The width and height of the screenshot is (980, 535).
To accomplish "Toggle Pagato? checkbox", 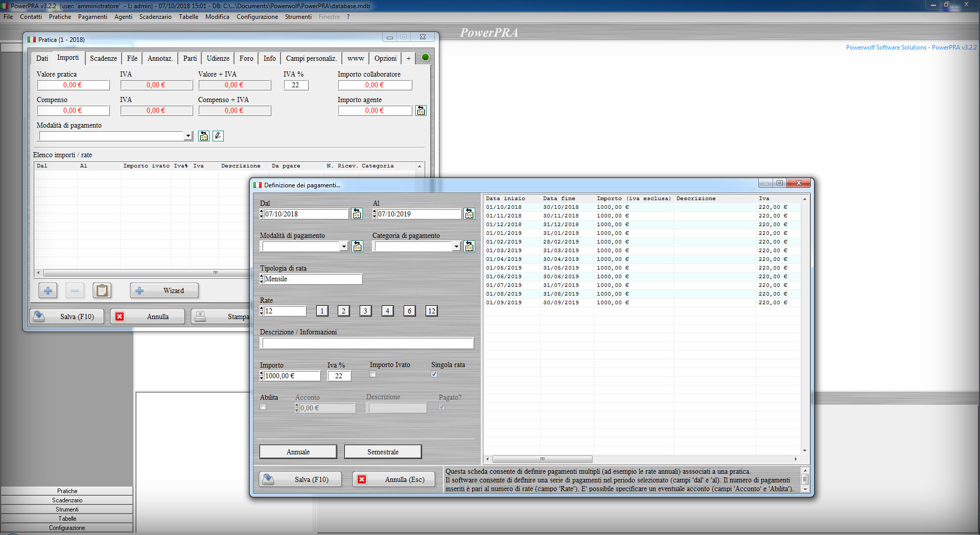I will [442, 407].
